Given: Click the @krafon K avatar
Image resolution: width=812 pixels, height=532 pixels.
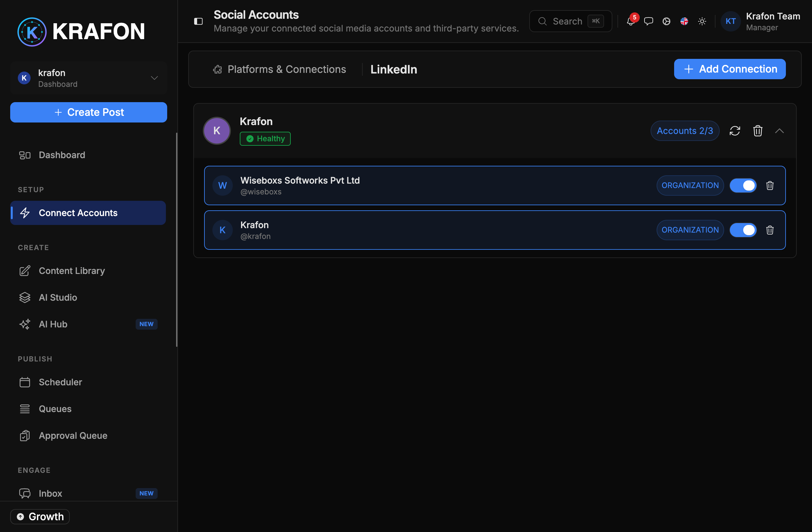Looking at the screenshot, I should 223,230.
